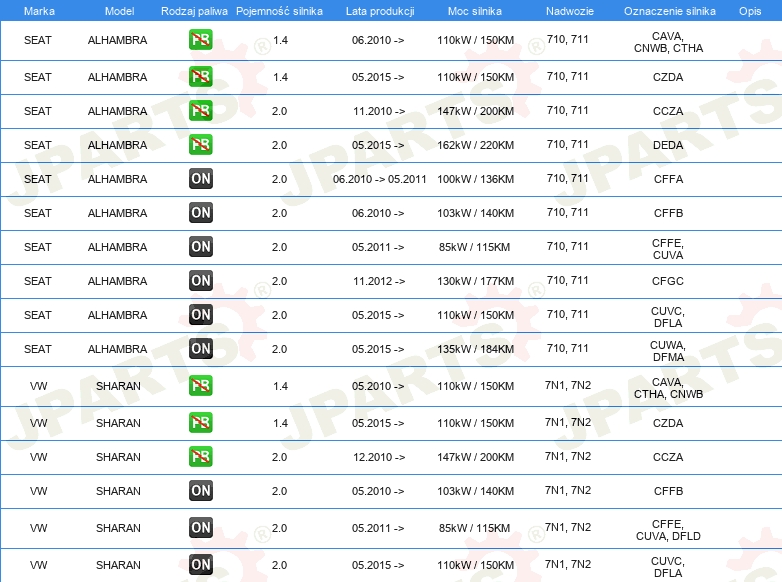Screen dimensions: 782x582
Task: Click the Model column header
Action: click(119, 11)
